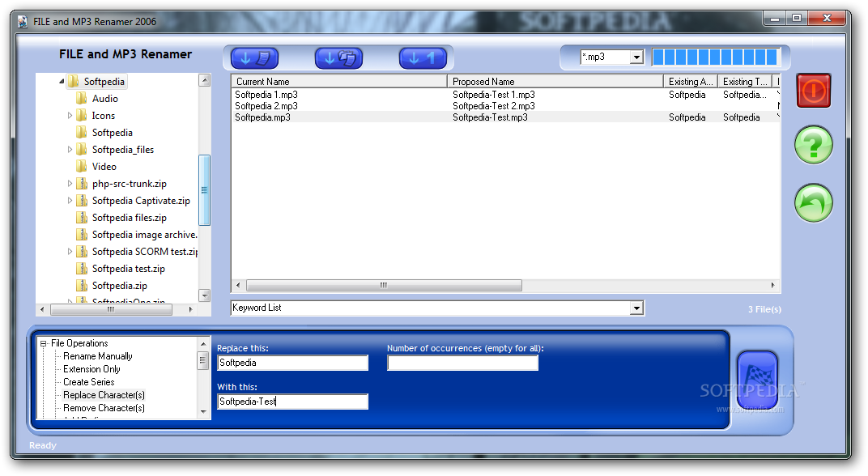Click the Existing A... column header
Image resolution: width=868 pixels, height=476 pixels.
pyautogui.click(x=691, y=82)
